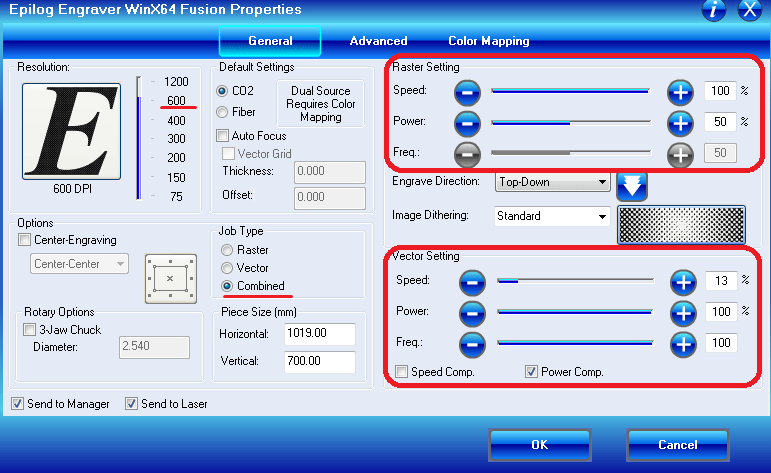Toggle the Vector Grid checkbox
The width and height of the screenshot is (771, 473).
tap(228, 153)
